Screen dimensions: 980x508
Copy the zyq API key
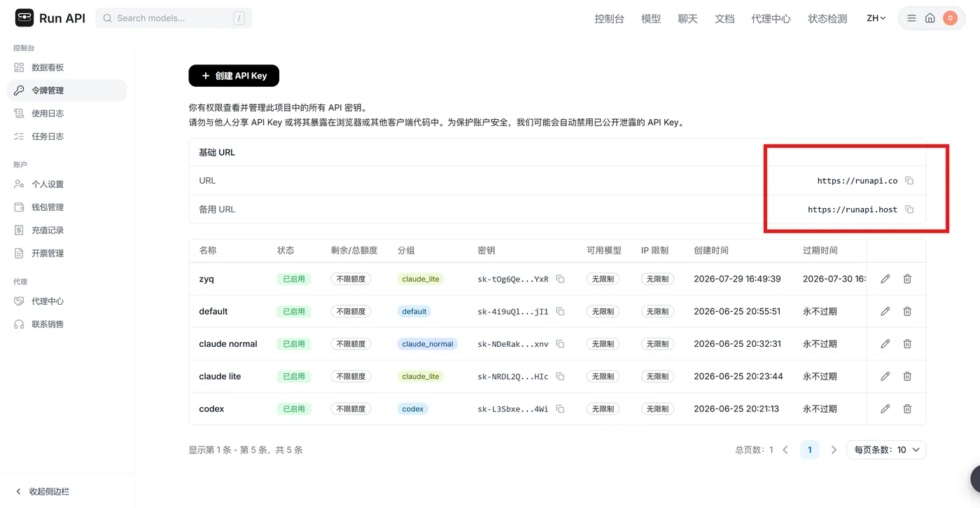560,279
